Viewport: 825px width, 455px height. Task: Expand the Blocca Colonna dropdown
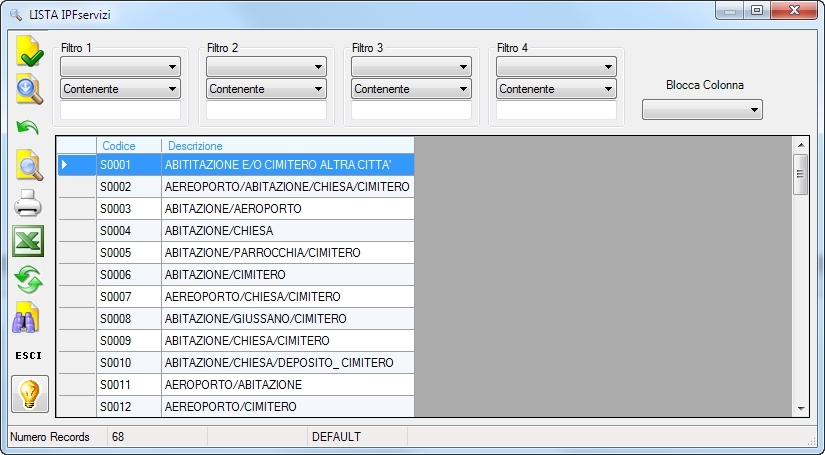pyautogui.click(x=702, y=110)
